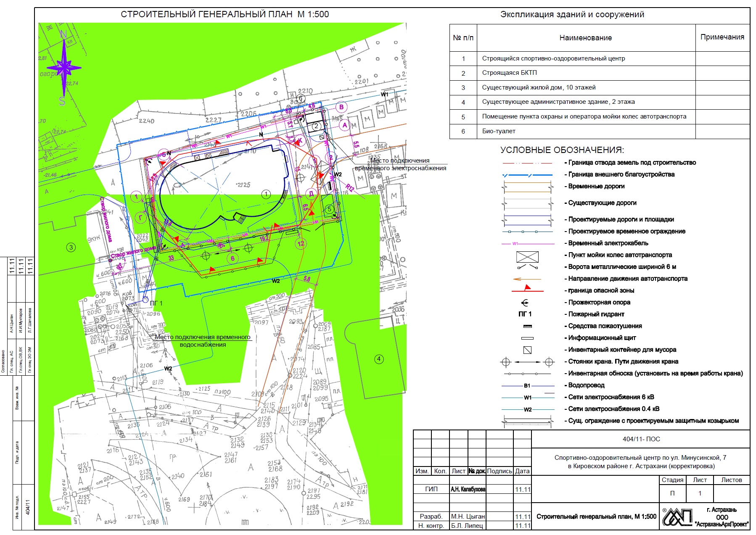Viewport: 756px width, 535px height.
Task: Click circled number 4 on the administrative building
Action: (x=379, y=359)
